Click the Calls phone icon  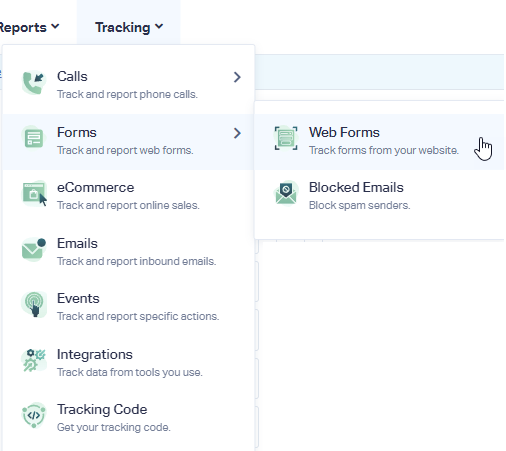tap(34, 83)
